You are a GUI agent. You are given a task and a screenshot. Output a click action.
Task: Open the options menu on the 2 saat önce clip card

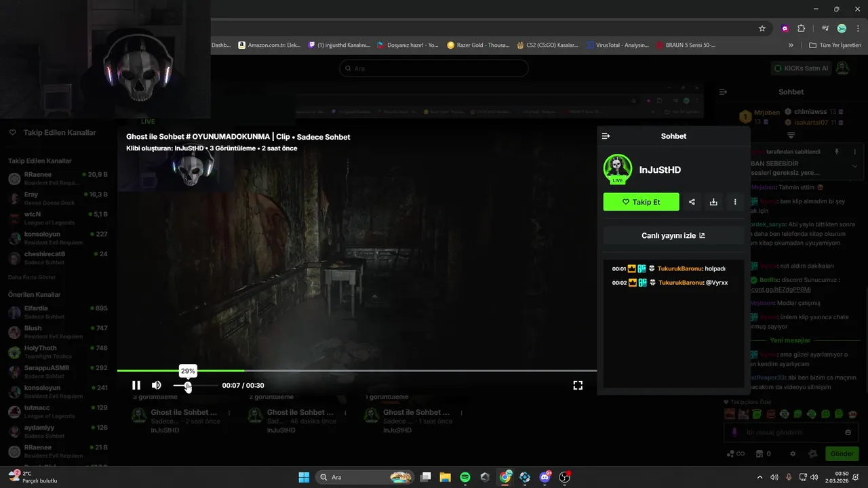point(230,413)
